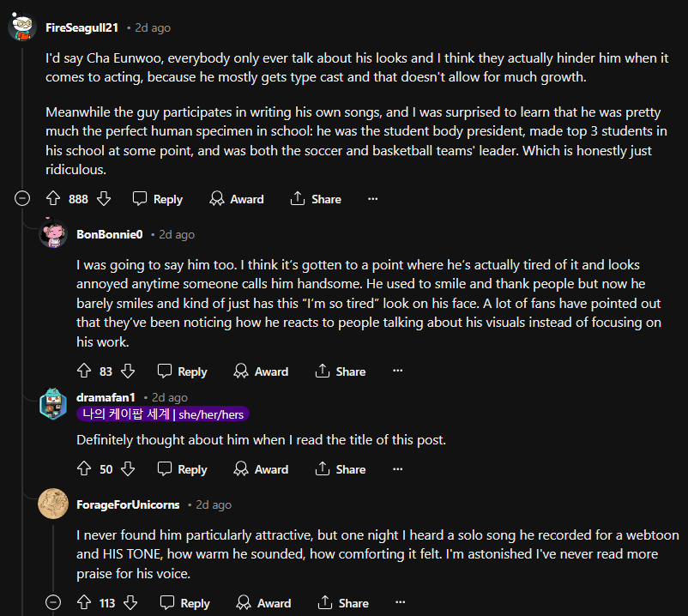Image resolution: width=688 pixels, height=616 pixels.
Task: Collapse ForageForUnicorns' comment thread
Action: tap(54, 603)
